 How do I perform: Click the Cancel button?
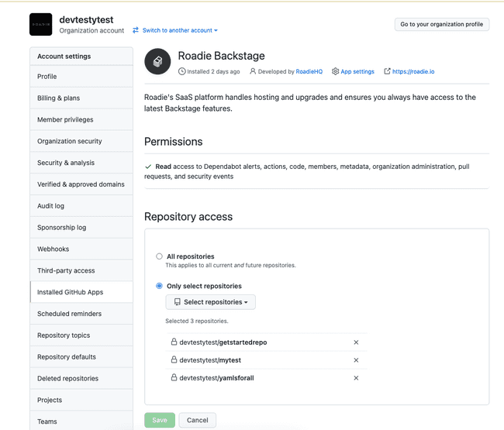pyautogui.click(x=198, y=420)
